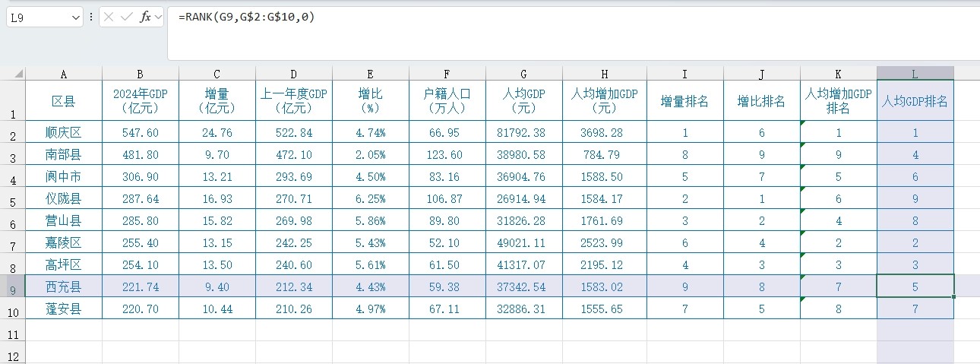Select column L header

pyautogui.click(x=915, y=74)
